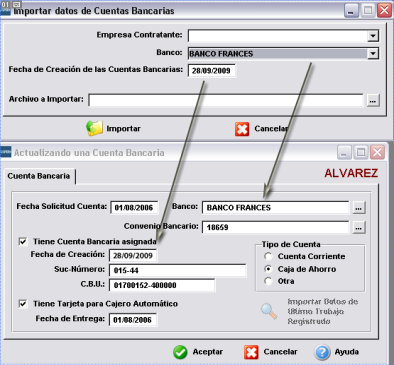Click the green checkmark Aceptar icon

pos(180,352)
